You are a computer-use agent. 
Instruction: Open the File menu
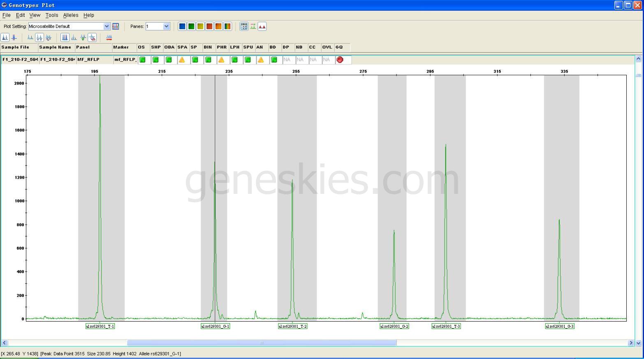(7, 15)
